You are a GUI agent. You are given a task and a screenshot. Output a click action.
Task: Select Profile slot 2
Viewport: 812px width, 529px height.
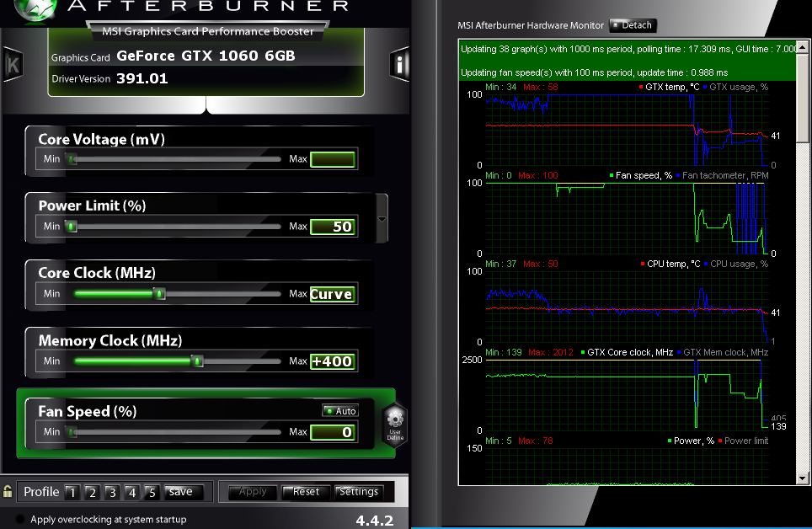(x=92, y=492)
